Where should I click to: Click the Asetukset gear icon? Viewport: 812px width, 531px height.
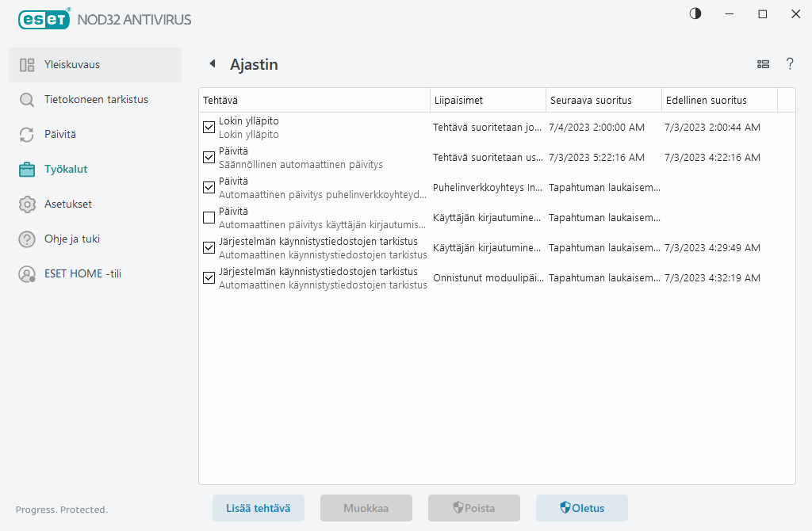[27, 204]
